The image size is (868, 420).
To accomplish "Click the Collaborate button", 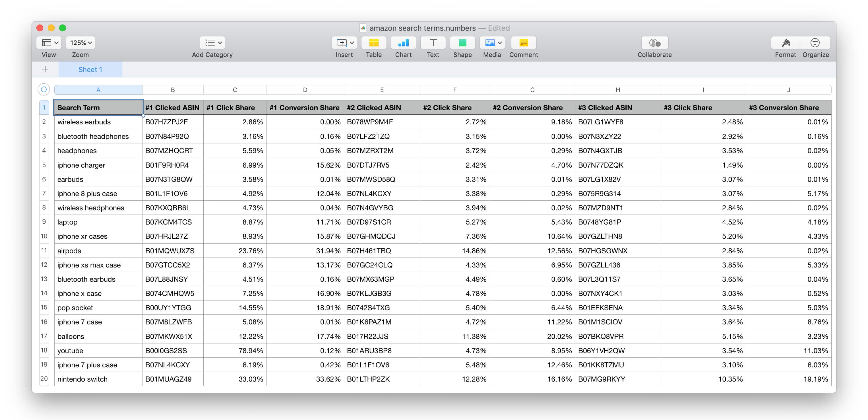I will point(655,43).
